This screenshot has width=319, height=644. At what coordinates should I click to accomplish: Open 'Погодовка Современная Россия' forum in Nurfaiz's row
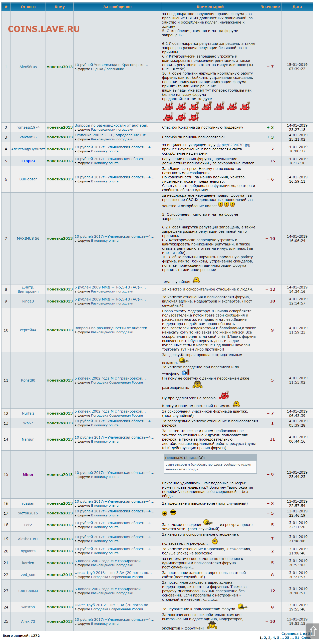tap(117, 416)
